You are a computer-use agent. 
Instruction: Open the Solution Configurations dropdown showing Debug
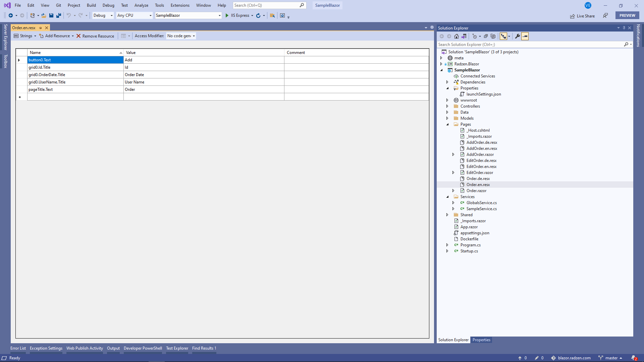[102, 15]
